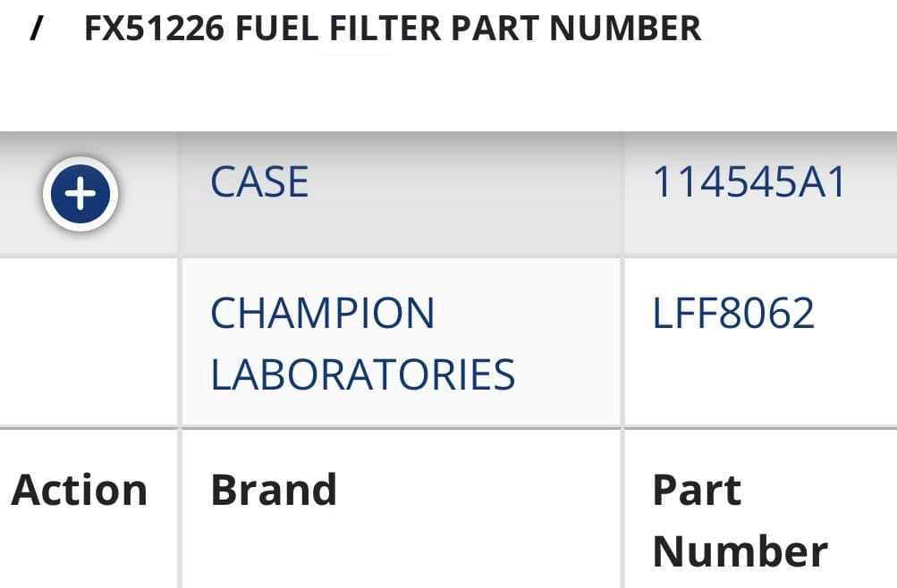Click the word Number in the Part Number header
The image size is (897, 588).
pos(740,550)
